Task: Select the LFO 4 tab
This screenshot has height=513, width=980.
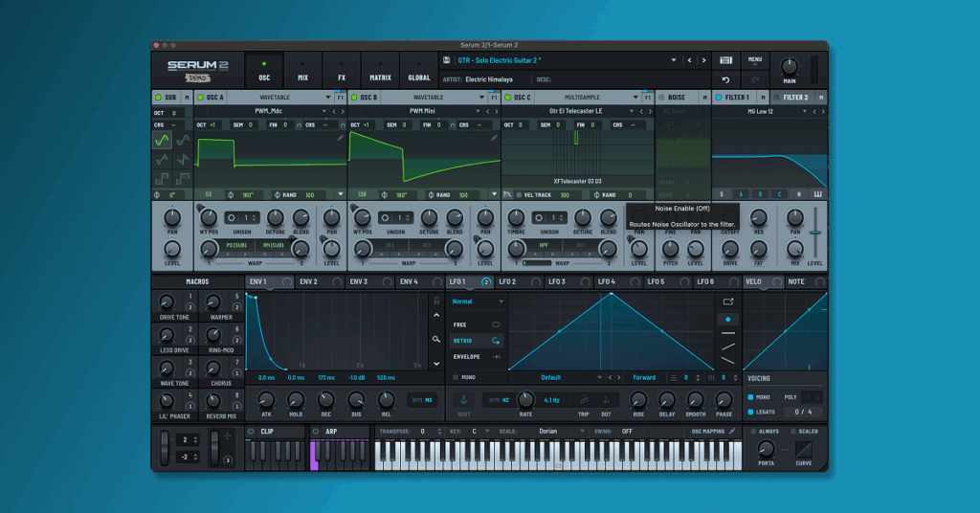Action: tap(617, 281)
